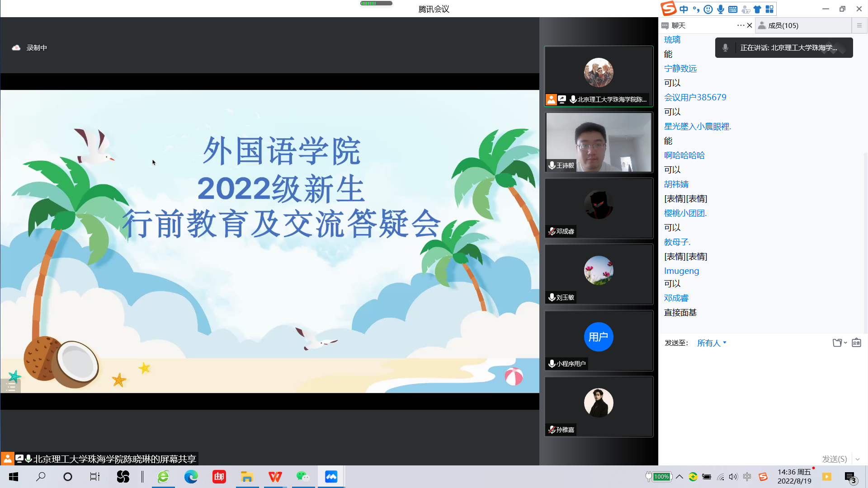This screenshot has width=868, height=488.
Task: Open Tencent Meeting taskbar icon
Action: click(331, 477)
